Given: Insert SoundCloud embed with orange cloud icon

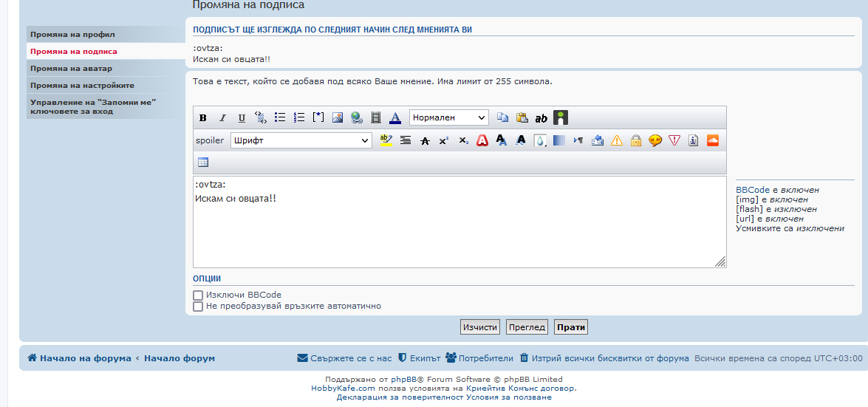Looking at the screenshot, I should click(x=712, y=140).
